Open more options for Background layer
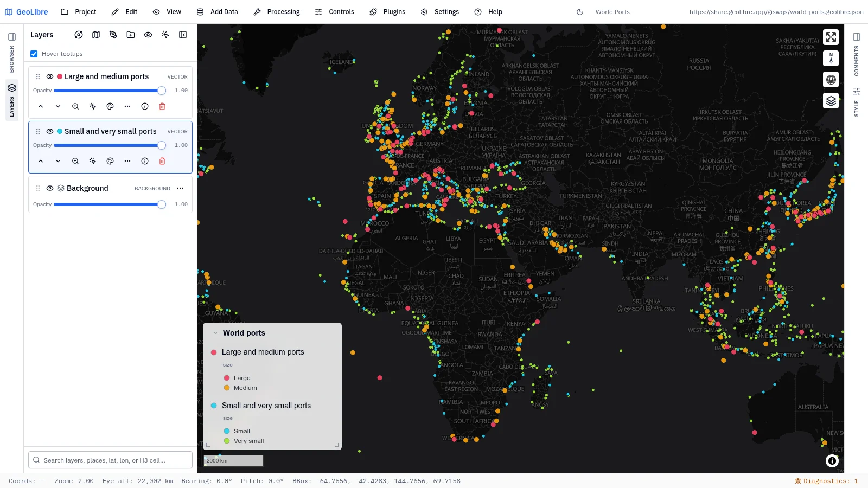Viewport: 868px width, 488px height. coord(180,188)
